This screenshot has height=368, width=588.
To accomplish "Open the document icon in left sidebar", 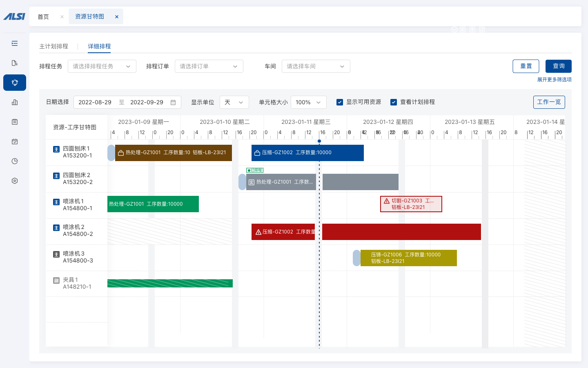I will [15, 63].
